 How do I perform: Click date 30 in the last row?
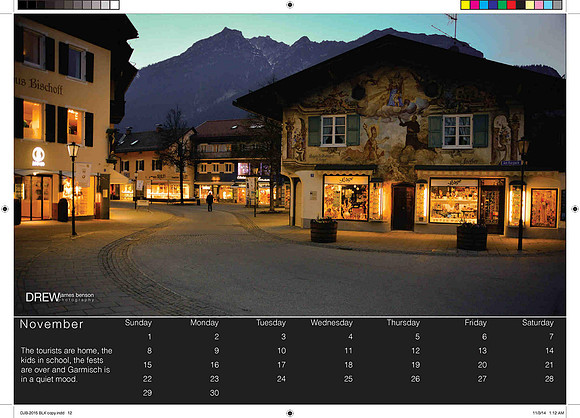214,393
